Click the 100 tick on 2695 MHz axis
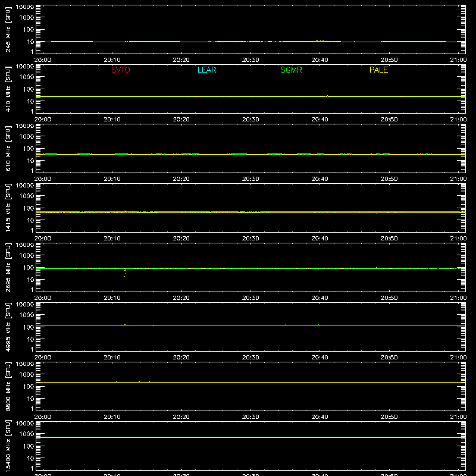476x476 pixels. point(29,268)
